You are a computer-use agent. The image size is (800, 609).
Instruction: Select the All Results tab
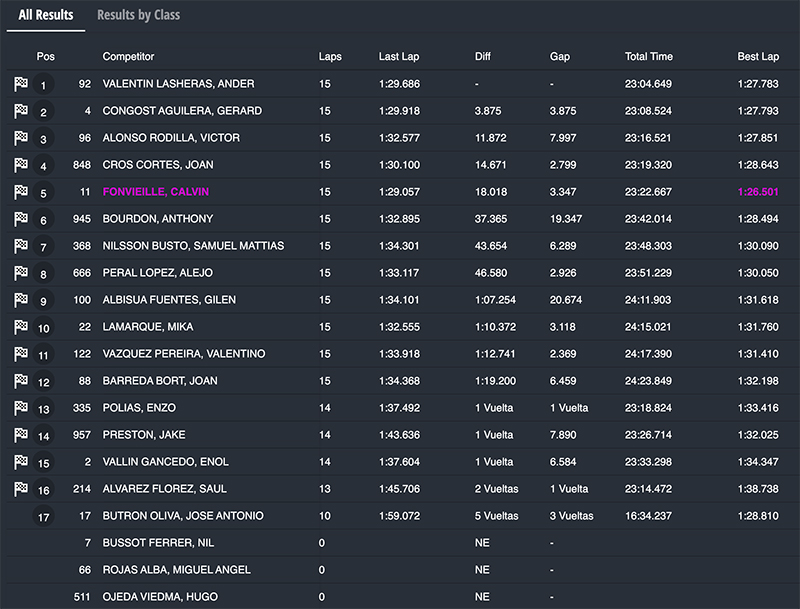45,15
